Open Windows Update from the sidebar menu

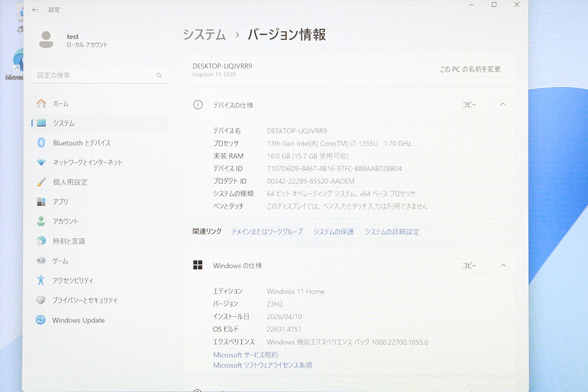(77, 320)
